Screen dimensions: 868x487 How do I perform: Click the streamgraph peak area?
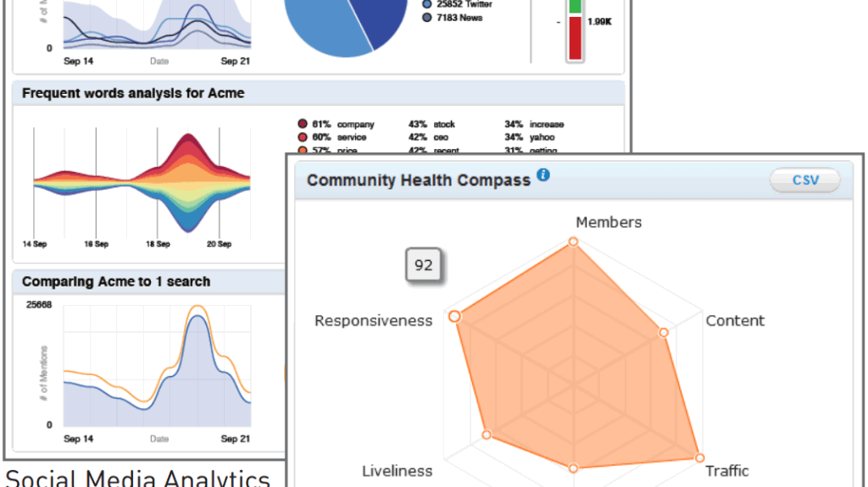pyautogui.click(x=188, y=183)
